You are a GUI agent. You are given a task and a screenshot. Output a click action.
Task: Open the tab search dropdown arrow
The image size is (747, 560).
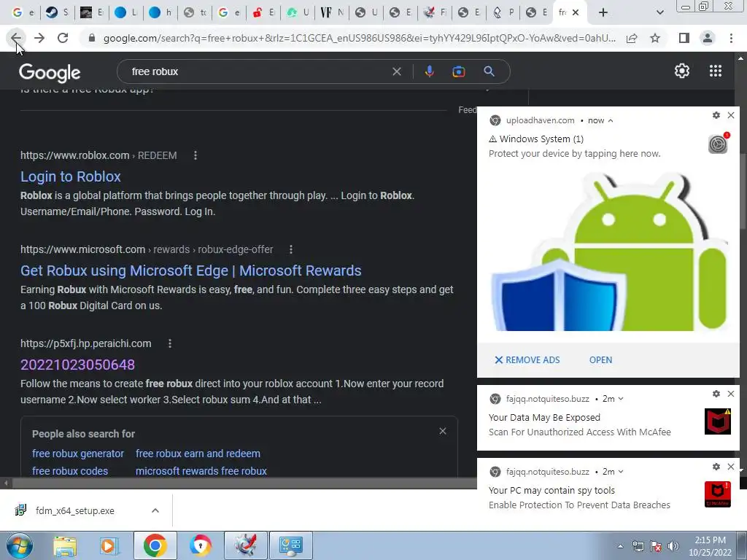tap(659, 12)
